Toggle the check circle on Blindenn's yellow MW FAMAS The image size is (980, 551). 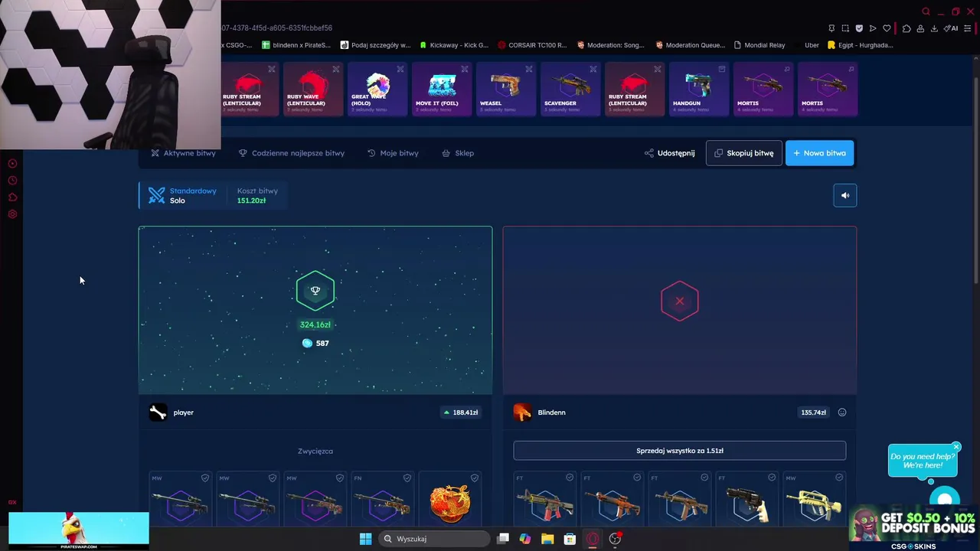[839, 478]
